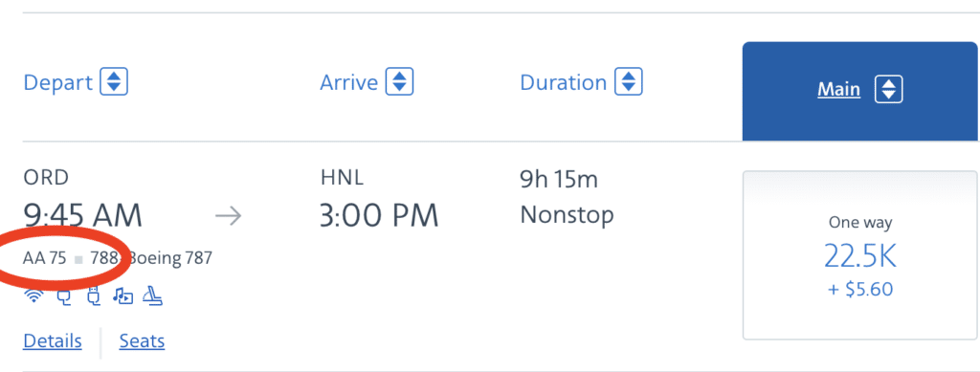Sort flights using the Arrive sort arrows

click(399, 82)
